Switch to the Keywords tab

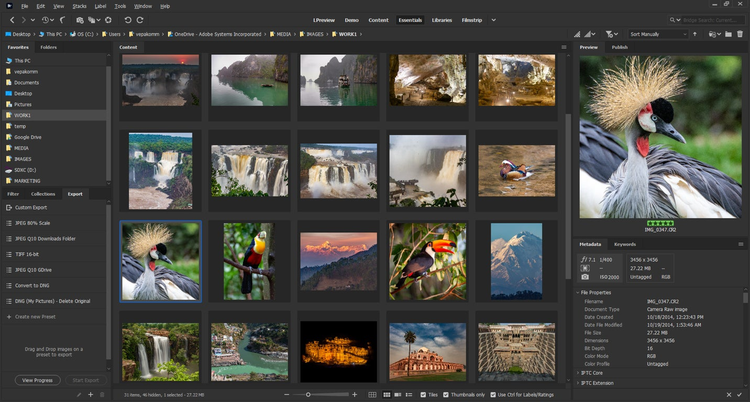click(625, 244)
